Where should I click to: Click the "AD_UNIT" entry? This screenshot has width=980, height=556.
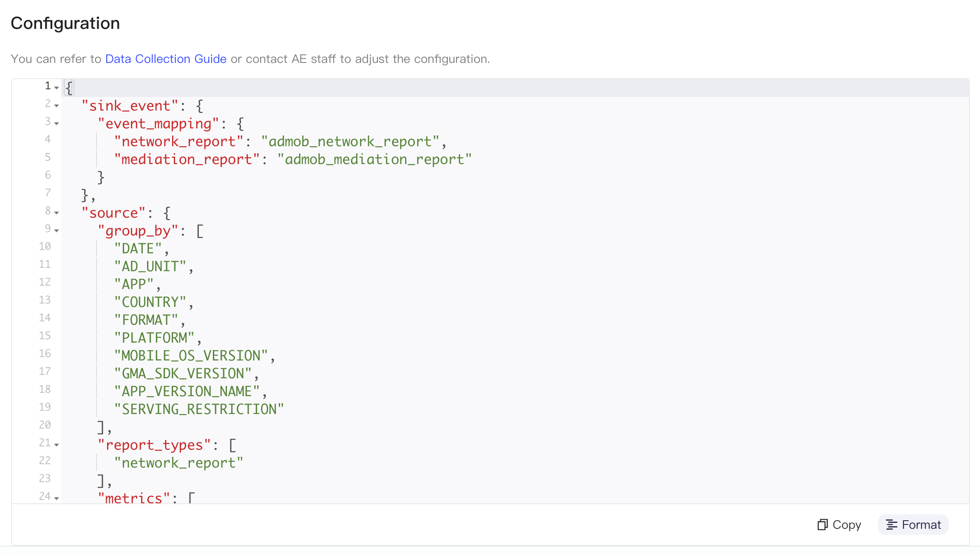(150, 267)
